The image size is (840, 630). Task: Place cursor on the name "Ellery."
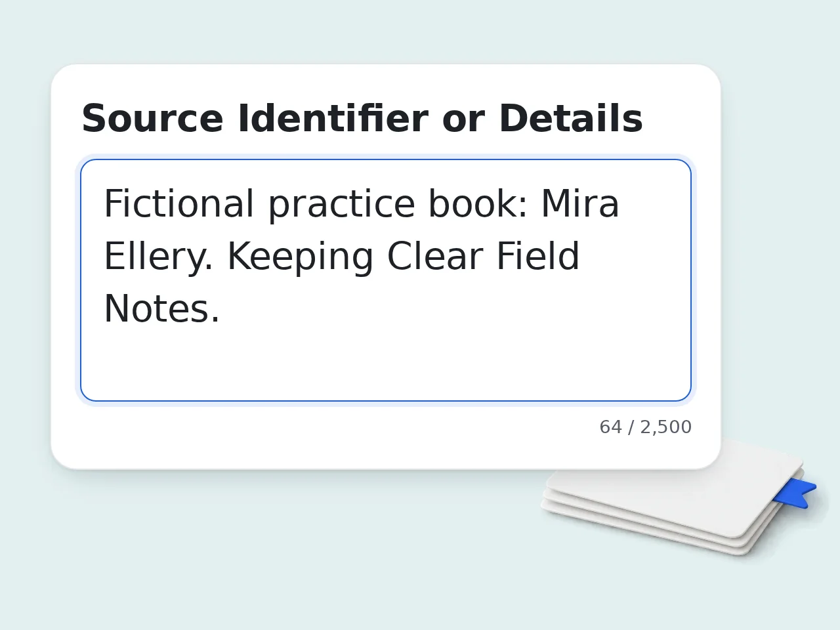[x=159, y=257]
